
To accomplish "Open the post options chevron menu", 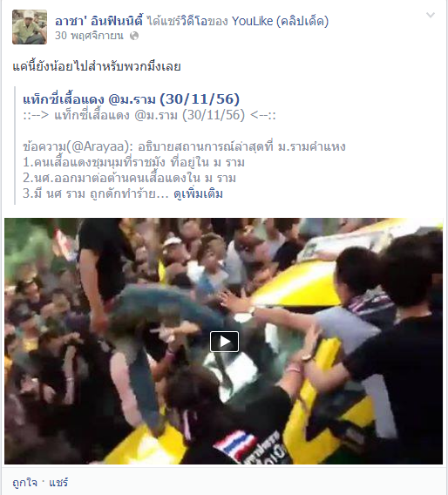I will (431, 15).
